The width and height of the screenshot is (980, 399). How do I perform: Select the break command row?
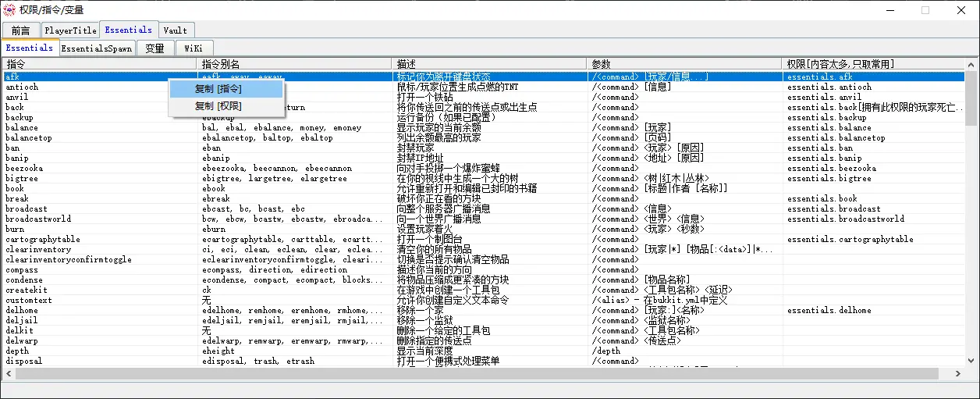[484, 198]
